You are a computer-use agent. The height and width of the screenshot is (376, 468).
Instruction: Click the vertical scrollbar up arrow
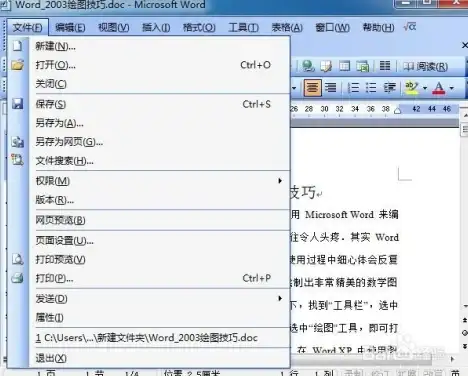click(465, 115)
